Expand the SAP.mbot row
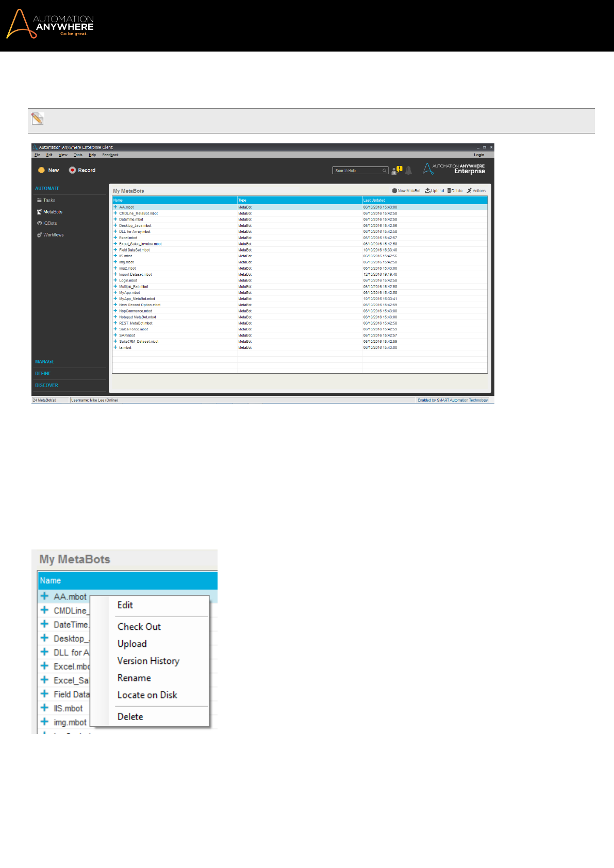Image resolution: width=614 pixels, height=868 pixels. [115, 335]
